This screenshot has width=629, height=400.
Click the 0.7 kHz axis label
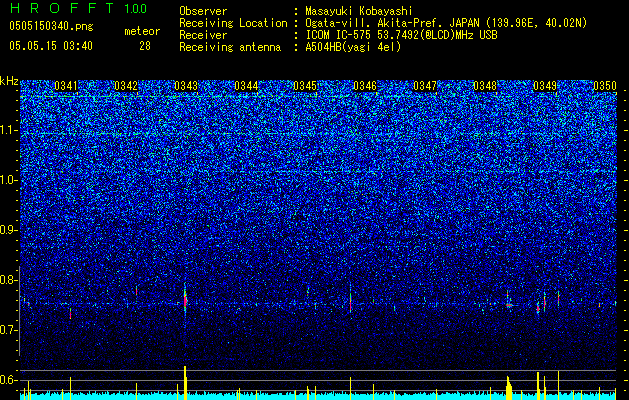click(x=9, y=330)
